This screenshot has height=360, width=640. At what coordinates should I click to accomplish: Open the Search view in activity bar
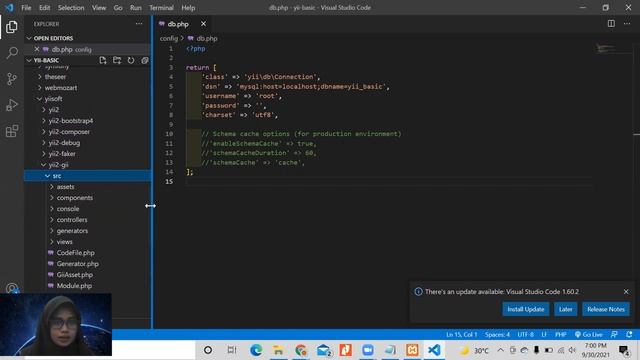tap(12, 53)
